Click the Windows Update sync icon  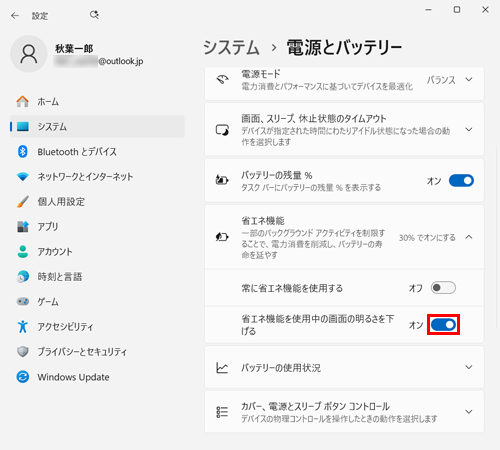pos(23,377)
